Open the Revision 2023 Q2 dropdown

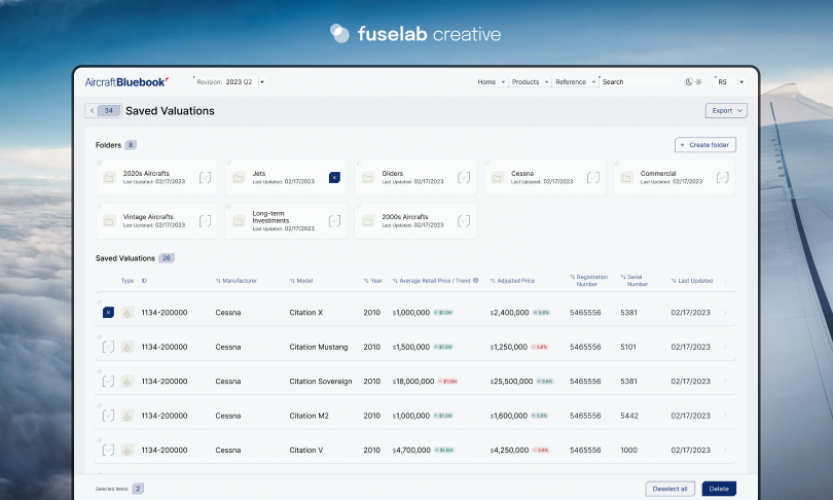[x=230, y=82]
